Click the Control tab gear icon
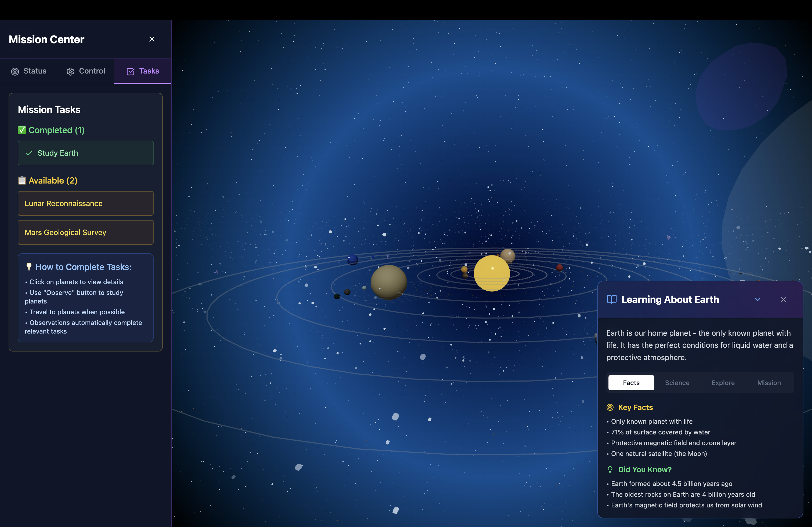Image resolution: width=812 pixels, height=527 pixels. [x=70, y=72]
